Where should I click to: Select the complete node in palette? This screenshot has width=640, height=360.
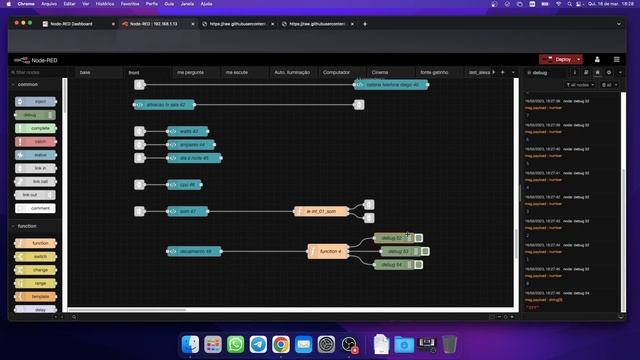[36, 128]
